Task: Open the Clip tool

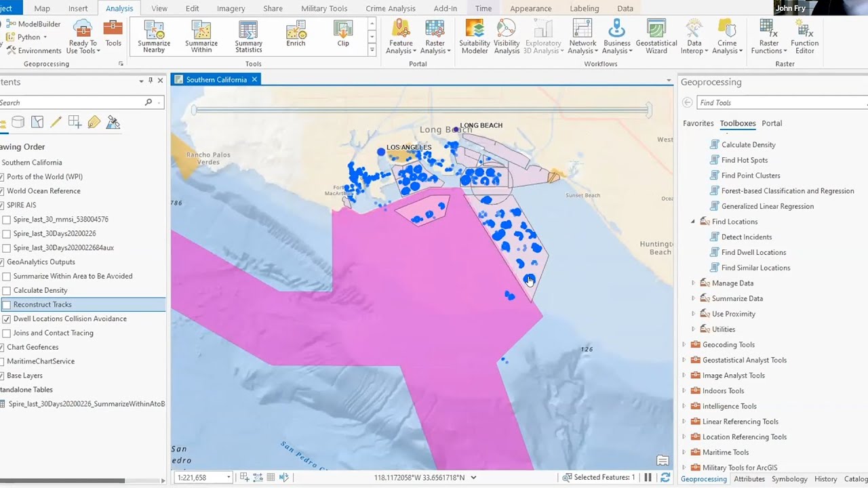Action: point(343,34)
